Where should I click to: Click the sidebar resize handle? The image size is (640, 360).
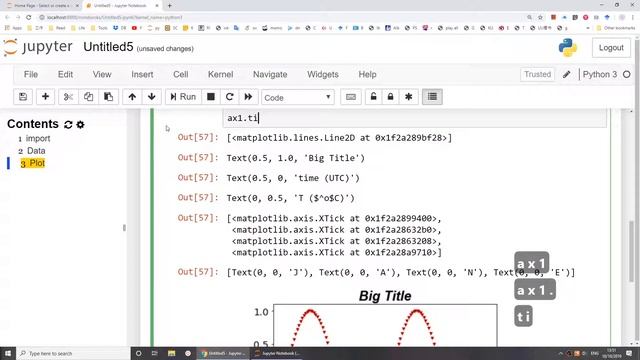point(124,228)
